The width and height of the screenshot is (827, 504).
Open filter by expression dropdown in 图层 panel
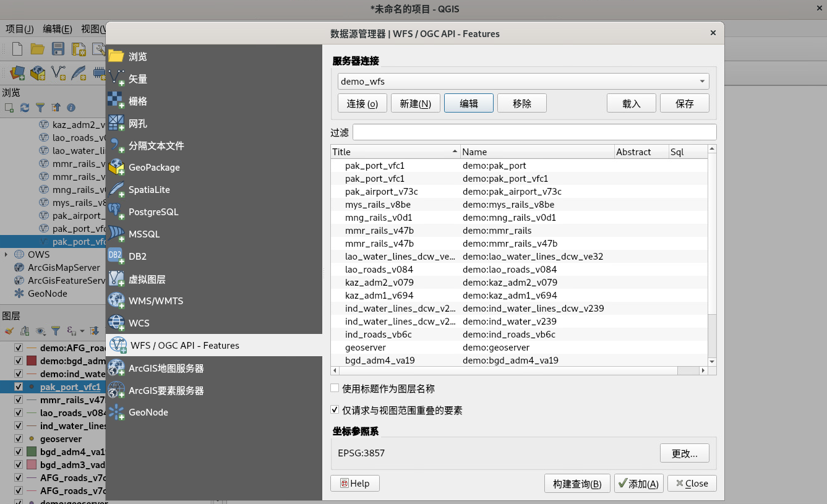click(74, 331)
